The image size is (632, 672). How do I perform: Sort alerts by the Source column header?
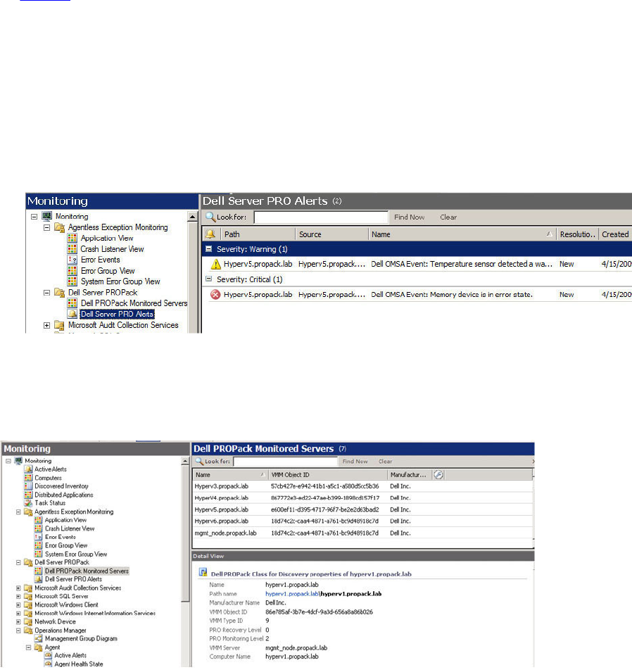point(332,234)
